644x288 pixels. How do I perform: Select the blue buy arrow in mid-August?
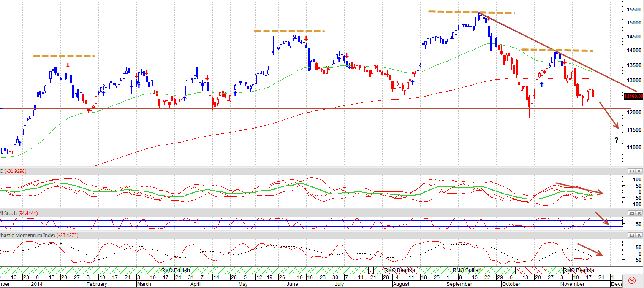coord(412,83)
